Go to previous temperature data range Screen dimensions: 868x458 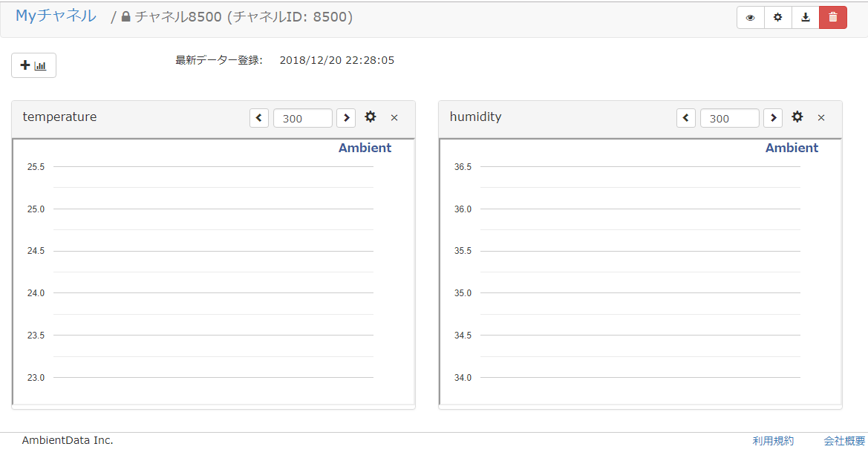[x=259, y=118]
